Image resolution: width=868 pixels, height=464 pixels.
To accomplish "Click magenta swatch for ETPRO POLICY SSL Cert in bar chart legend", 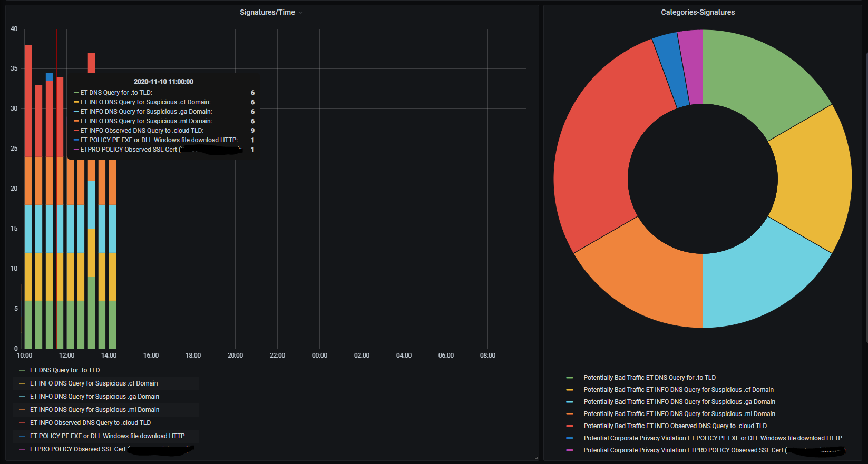I will tap(22, 449).
